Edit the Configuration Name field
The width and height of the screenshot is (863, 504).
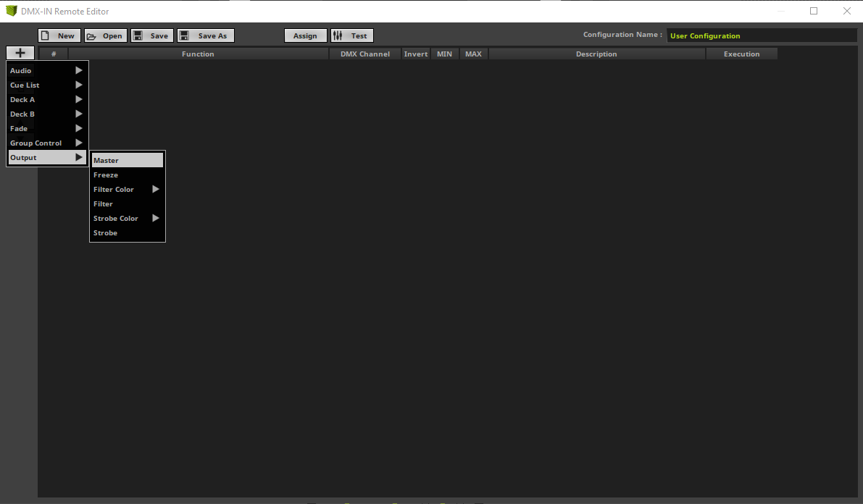coord(762,35)
